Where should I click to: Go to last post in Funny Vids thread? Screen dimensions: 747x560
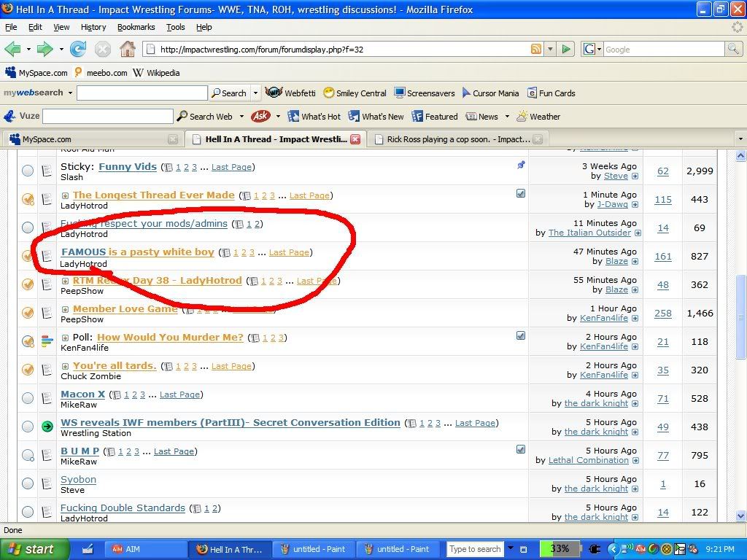pos(635,176)
